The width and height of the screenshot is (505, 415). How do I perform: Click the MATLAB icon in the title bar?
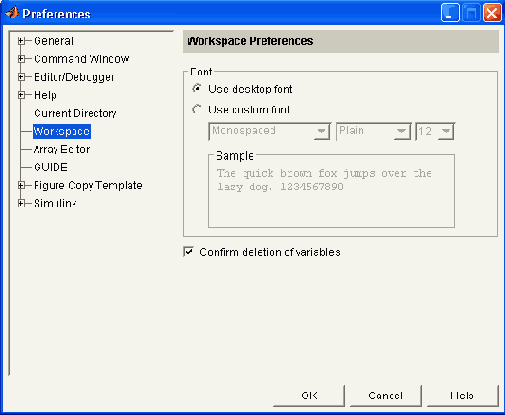[12, 13]
